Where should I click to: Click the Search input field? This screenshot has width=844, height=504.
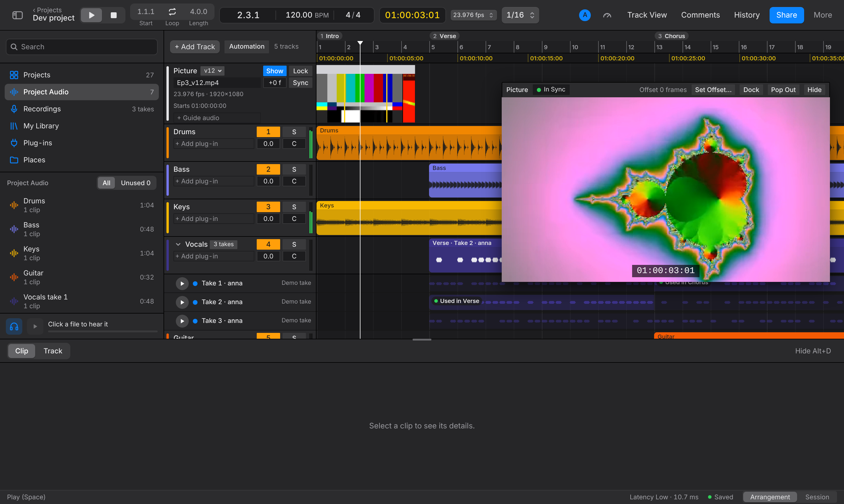tap(81, 47)
